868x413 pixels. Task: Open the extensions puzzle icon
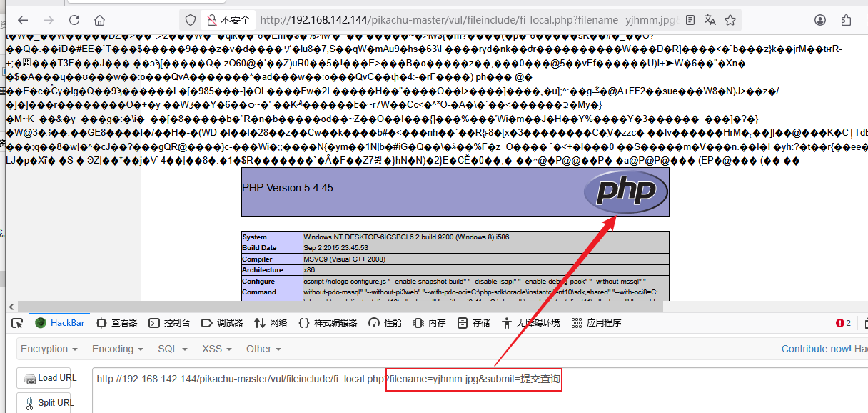pyautogui.click(x=847, y=20)
